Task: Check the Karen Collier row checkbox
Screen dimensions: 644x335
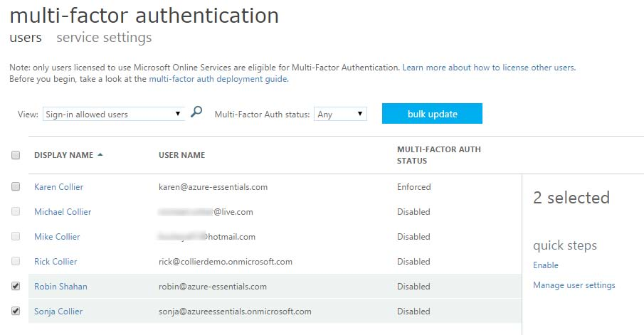Action: click(x=16, y=187)
